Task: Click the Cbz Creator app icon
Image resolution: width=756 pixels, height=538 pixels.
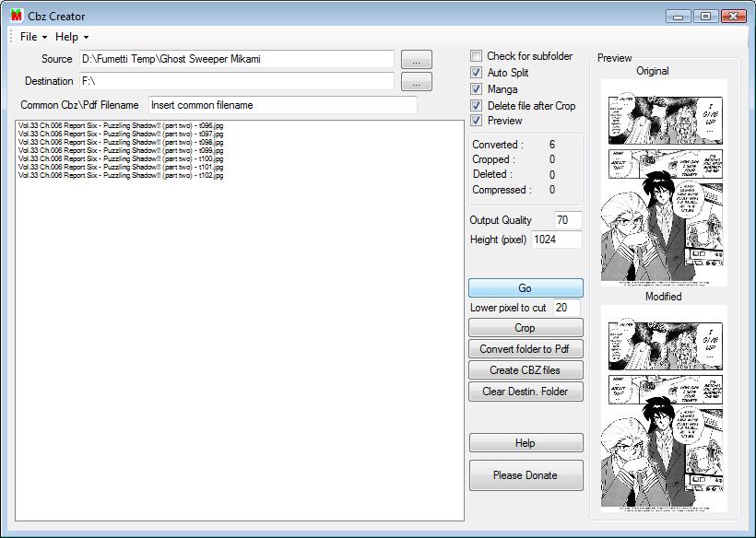Action: [x=17, y=16]
